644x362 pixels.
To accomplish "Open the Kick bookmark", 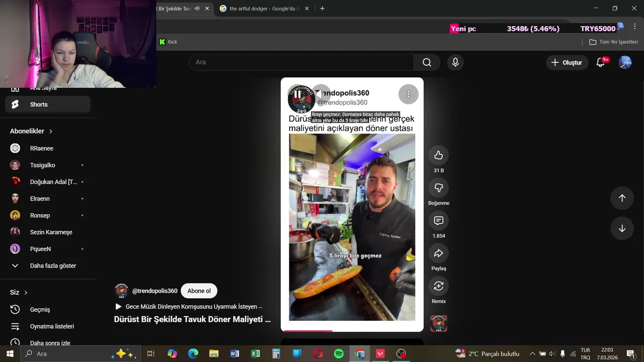I will click(168, 42).
